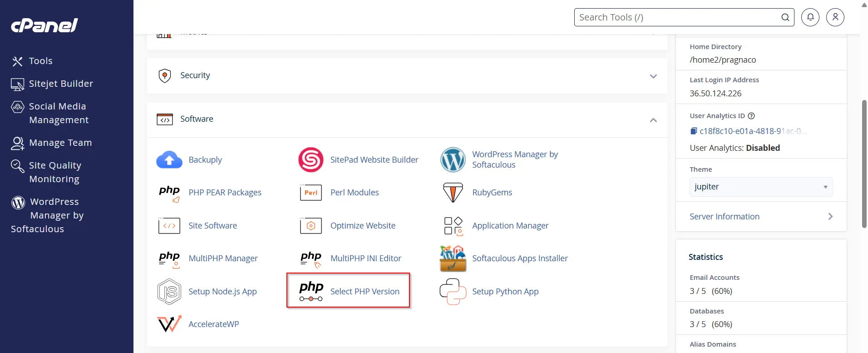Viewport: 868px width, 353px height.
Task: Click Site Quality Monitoring sidebar icon
Action: pyautogui.click(x=17, y=166)
